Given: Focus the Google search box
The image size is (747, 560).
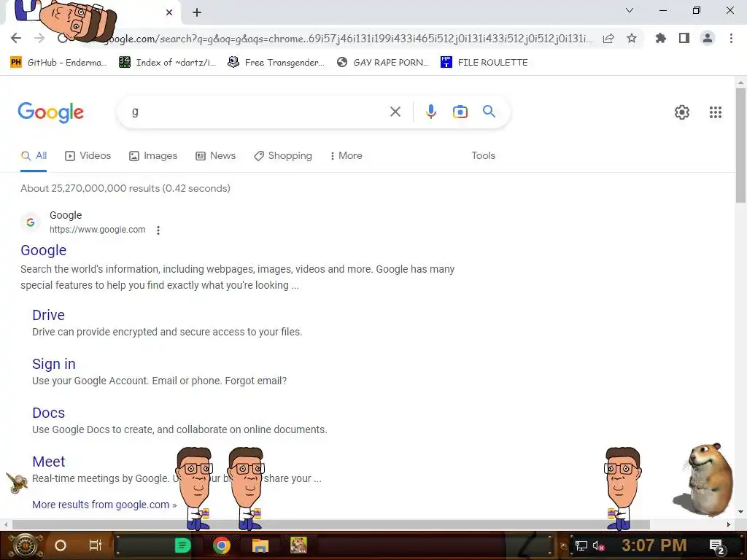Looking at the screenshot, I should pyautogui.click(x=258, y=112).
